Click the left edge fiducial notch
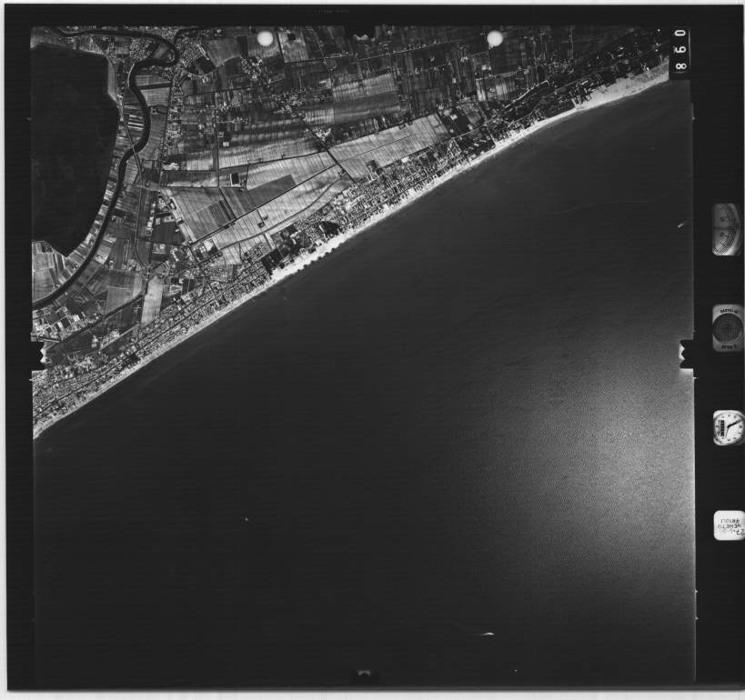The width and height of the screenshot is (745, 700). [x=38, y=353]
